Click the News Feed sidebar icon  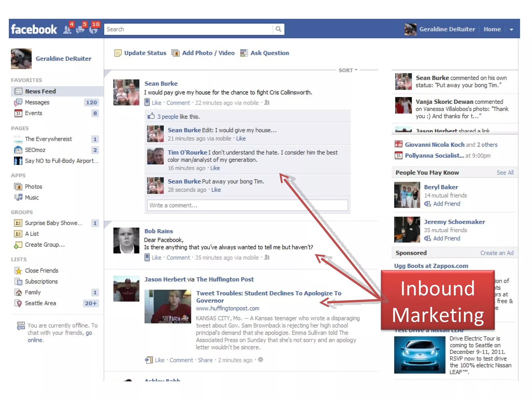coord(18,91)
